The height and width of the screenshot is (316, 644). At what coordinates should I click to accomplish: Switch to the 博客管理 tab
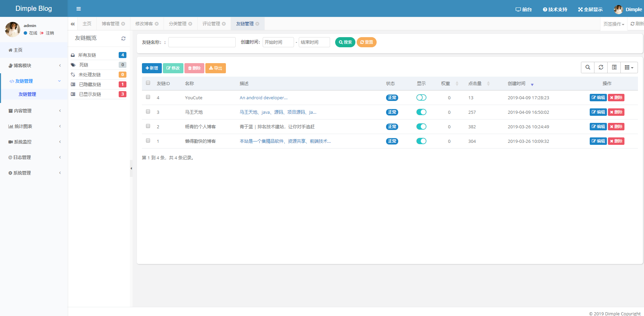pos(111,24)
